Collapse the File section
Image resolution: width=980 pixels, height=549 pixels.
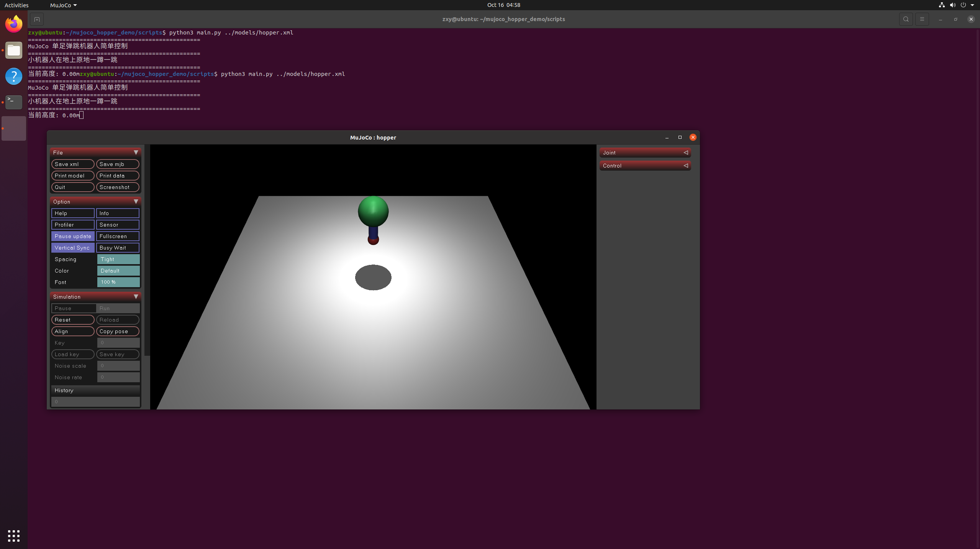tap(95, 153)
